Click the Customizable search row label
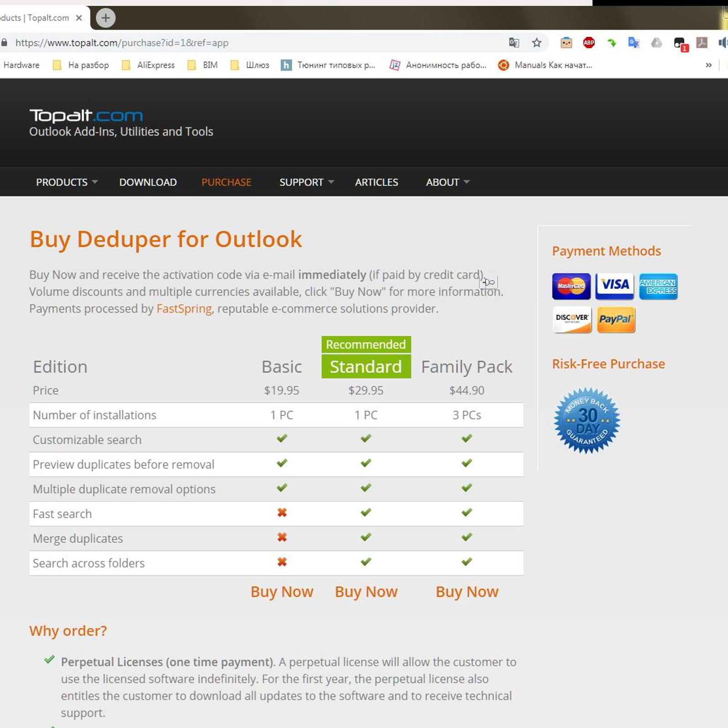The image size is (728, 728). tap(87, 440)
